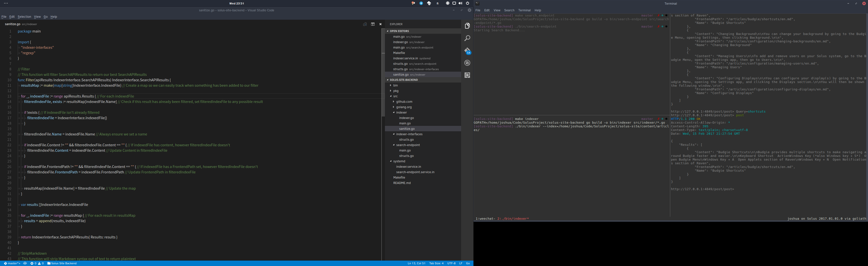Open Makefile in the Open Editors list
The width and height of the screenshot is (868, 266).
click(423, 53)
